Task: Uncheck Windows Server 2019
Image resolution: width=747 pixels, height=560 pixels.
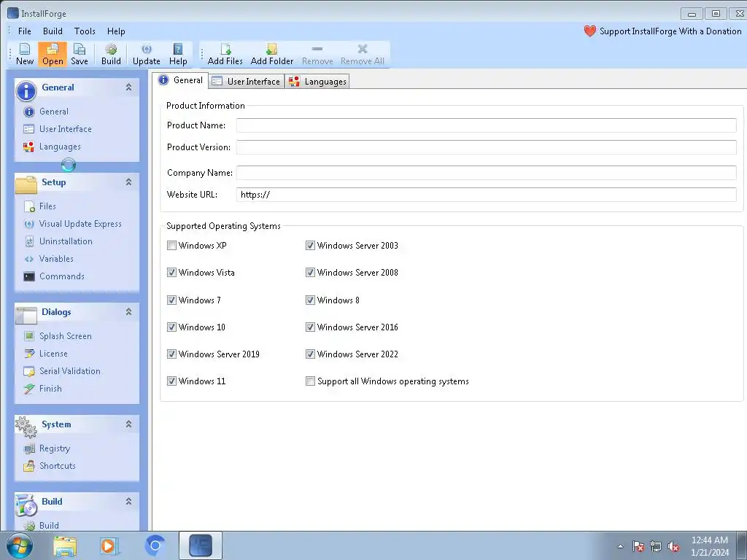Action: coord(171,354)
